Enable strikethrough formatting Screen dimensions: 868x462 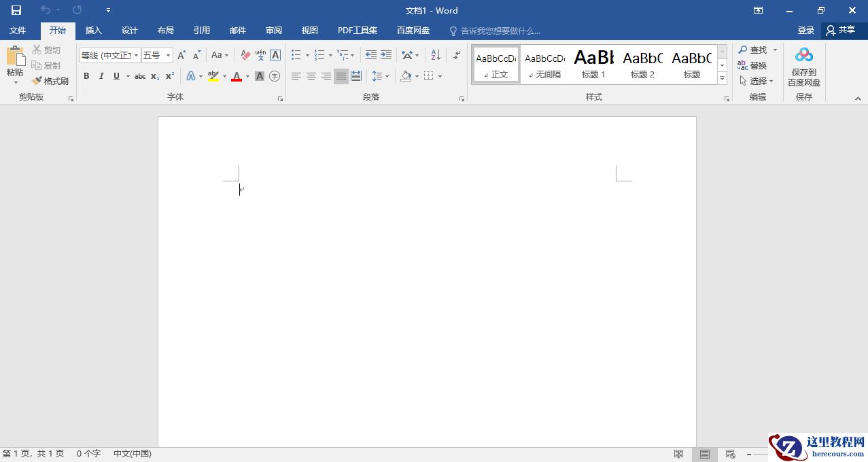139,76
